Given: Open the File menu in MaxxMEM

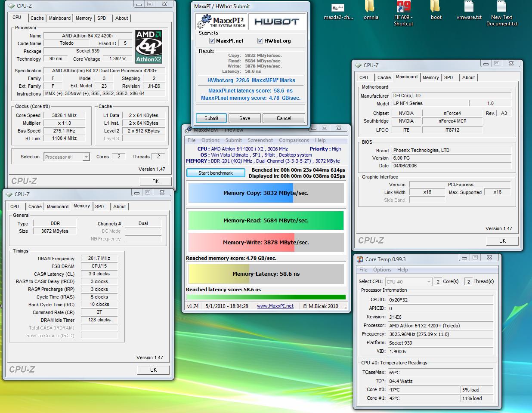Looking at the screenshot, I should (192, 140).
